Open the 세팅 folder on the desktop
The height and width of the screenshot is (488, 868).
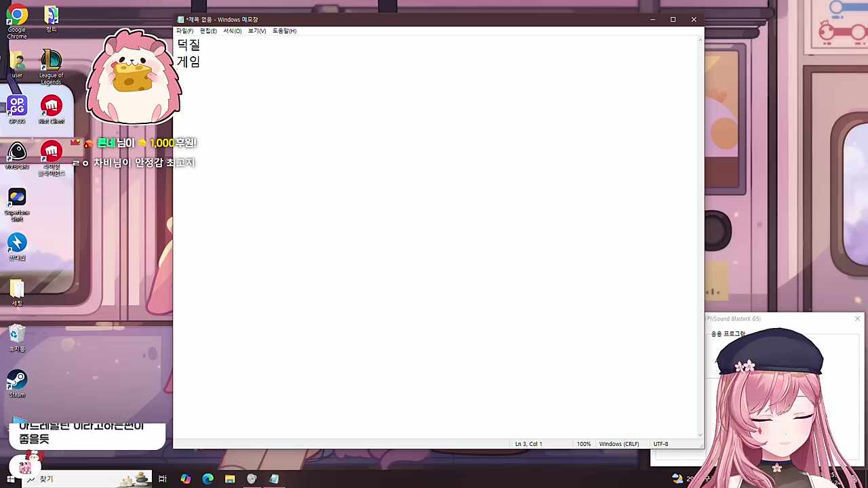coord(17,293)
